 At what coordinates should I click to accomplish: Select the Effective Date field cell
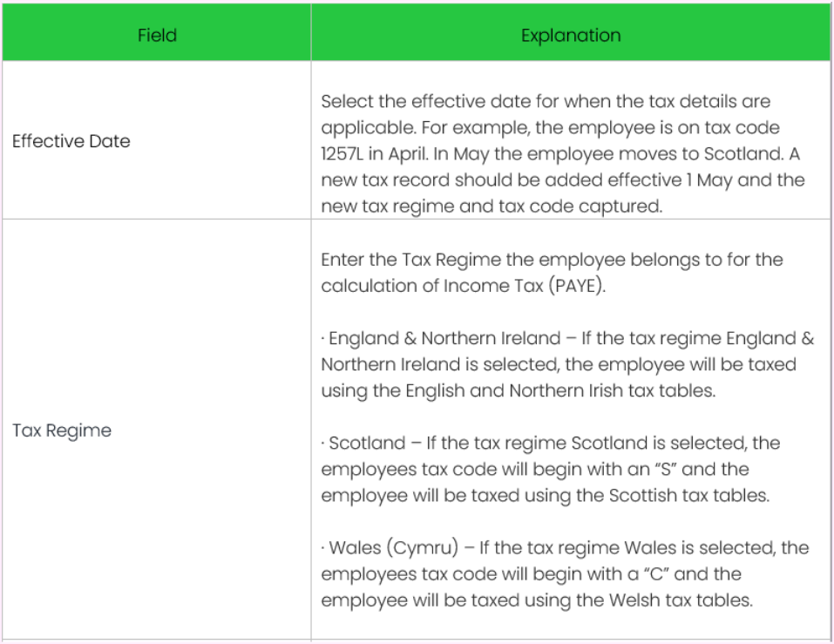[x=71, y=141]
